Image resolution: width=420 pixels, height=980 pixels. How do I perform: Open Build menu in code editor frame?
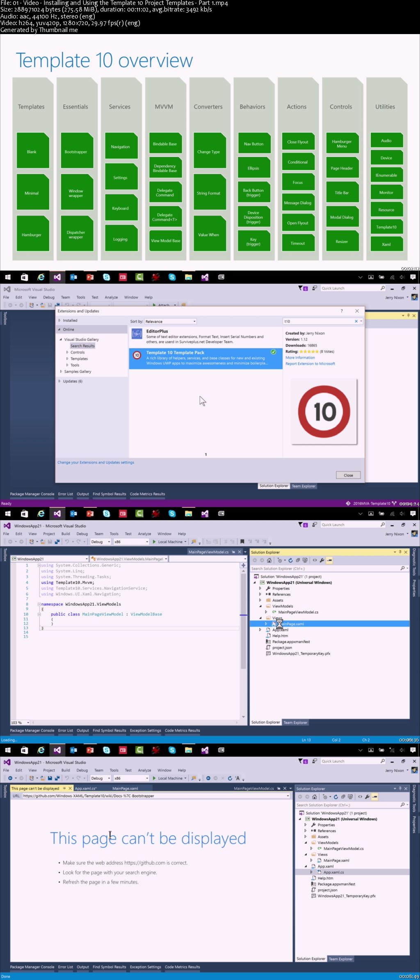coord(66,534)
